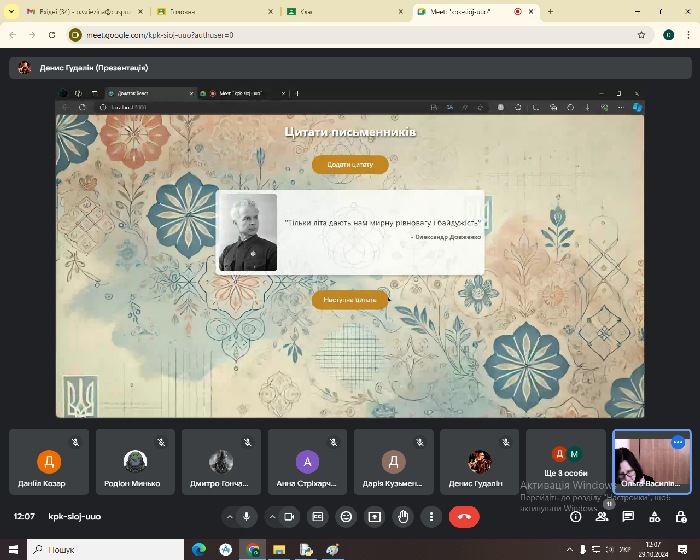Click the Meet address bar URL
This screenshot has width=700, height=560.
[160, 34]
